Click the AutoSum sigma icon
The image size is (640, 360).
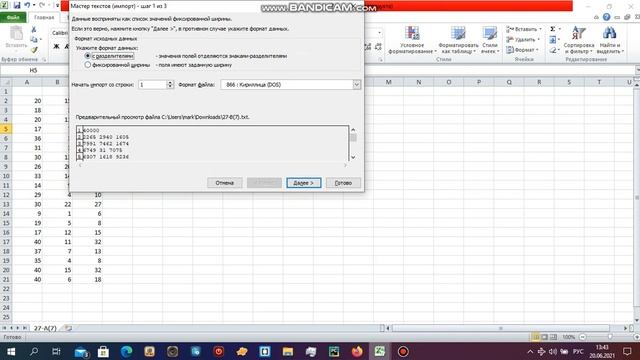pos(553,29)
